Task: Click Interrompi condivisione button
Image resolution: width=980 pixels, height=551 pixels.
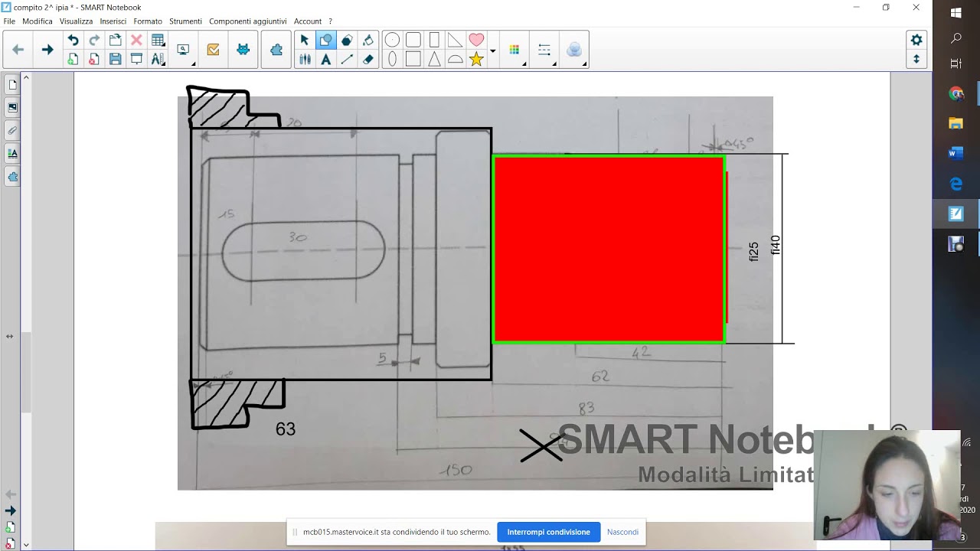Action: (x=548, y=532)
